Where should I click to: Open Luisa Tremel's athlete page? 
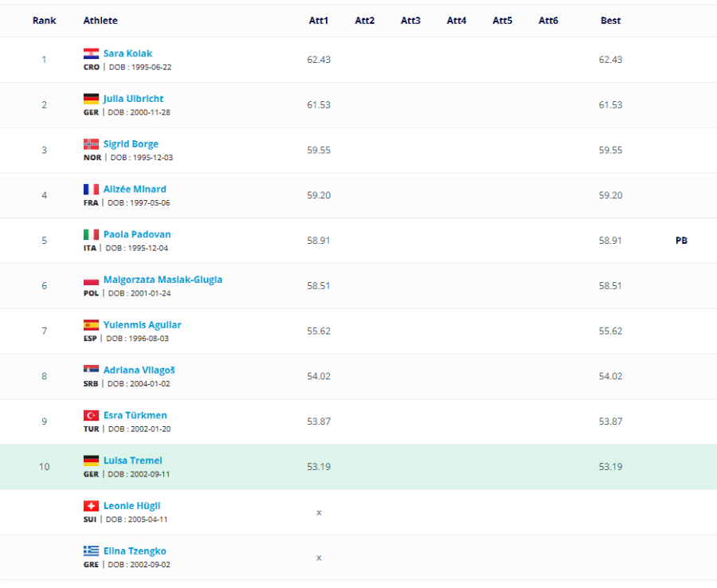click(x=132, y=461)
